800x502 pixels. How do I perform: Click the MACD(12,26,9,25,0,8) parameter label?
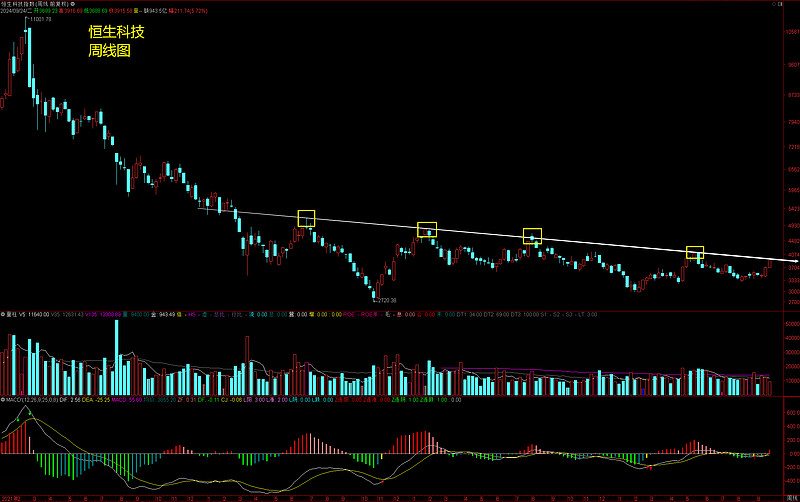32,399
